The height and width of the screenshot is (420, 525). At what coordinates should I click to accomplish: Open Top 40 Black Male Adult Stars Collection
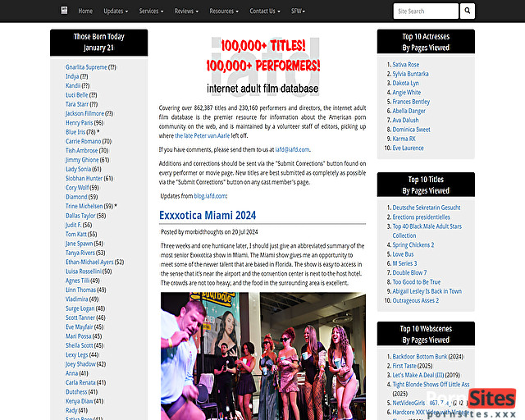(x=427, y=231)
